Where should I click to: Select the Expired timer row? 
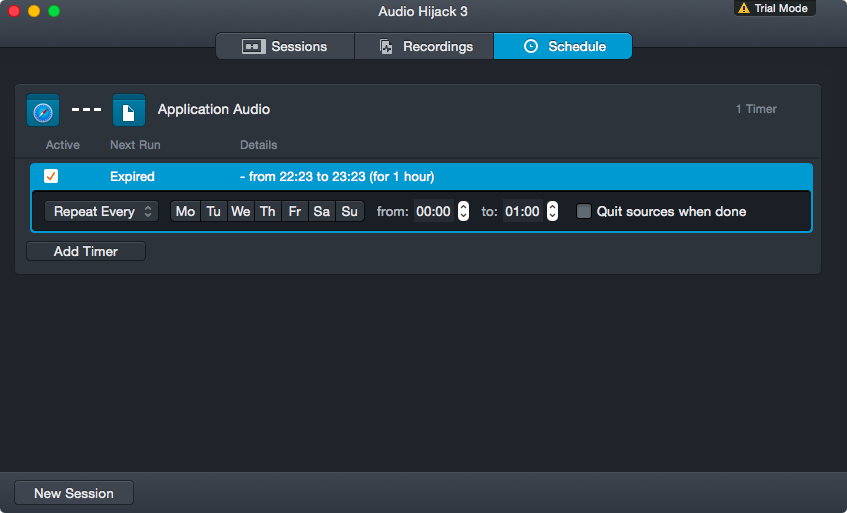[x=421, y=177]
